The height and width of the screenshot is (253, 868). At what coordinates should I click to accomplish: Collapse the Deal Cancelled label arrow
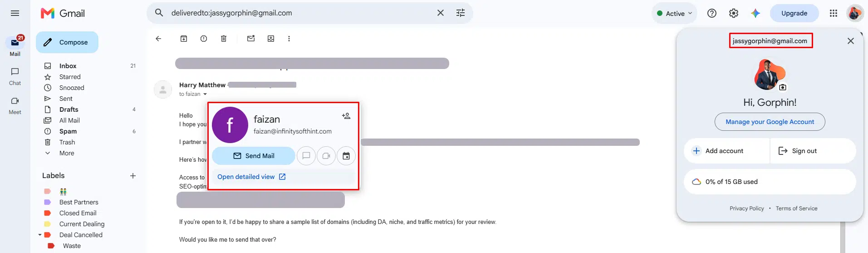coord(40,235)
